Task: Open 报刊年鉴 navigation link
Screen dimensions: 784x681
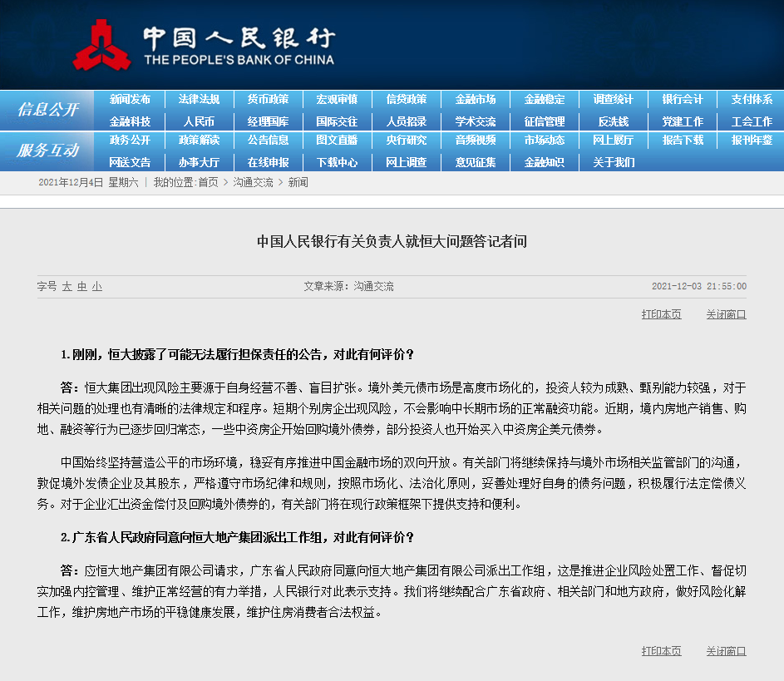Action: coord(752,140)
